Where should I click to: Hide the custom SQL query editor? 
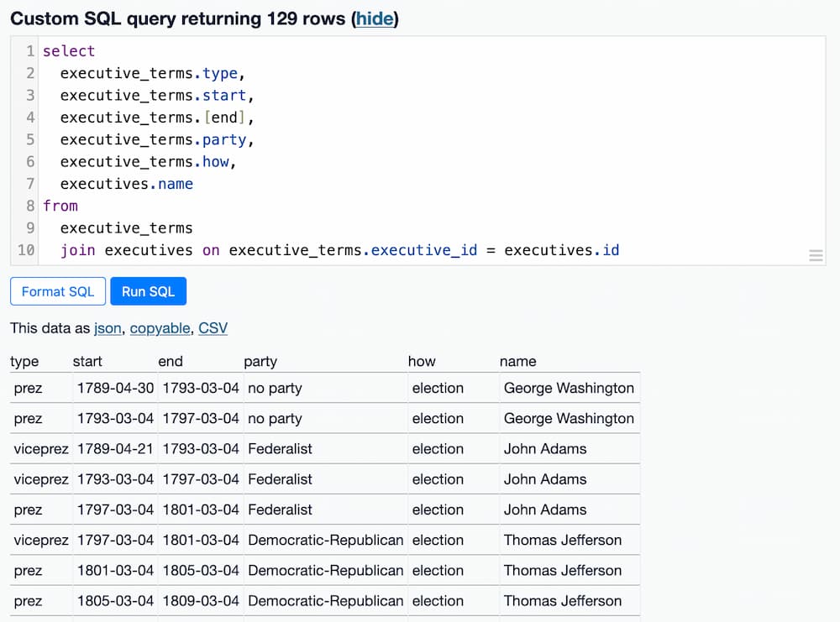point(375,18)
